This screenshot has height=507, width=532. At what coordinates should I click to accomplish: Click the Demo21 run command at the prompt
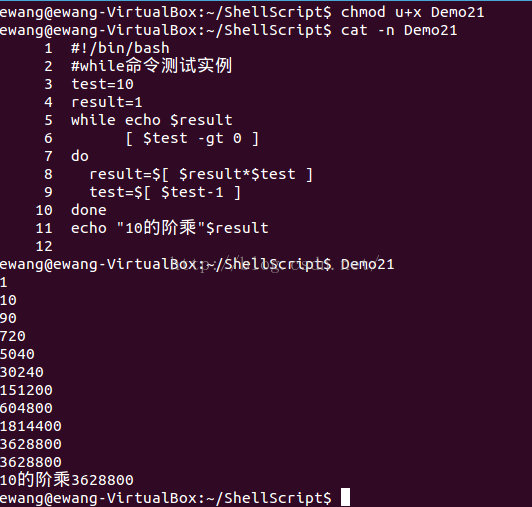tap(367, 264)
